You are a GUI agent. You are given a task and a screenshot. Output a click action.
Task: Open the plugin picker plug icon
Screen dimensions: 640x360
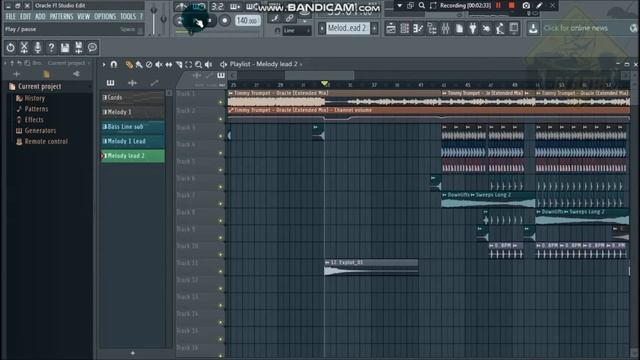(x=473, y=28)
